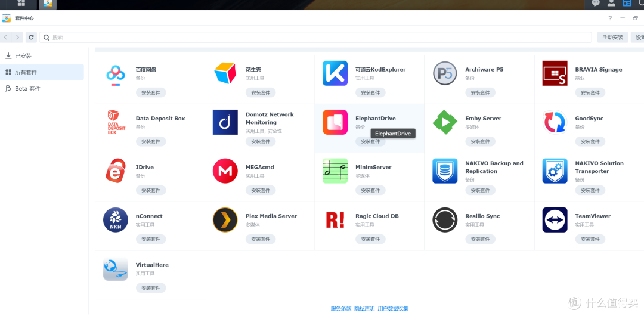Click the refresh icon in toolbar
The width and height of the screenshot is (644, 316).
click(x=31, y=38)
